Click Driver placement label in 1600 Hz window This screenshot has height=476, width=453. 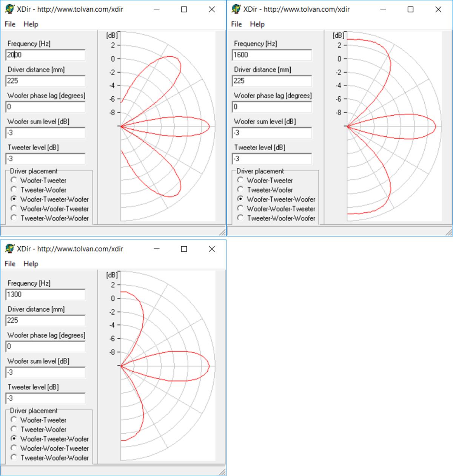(260, 171)
